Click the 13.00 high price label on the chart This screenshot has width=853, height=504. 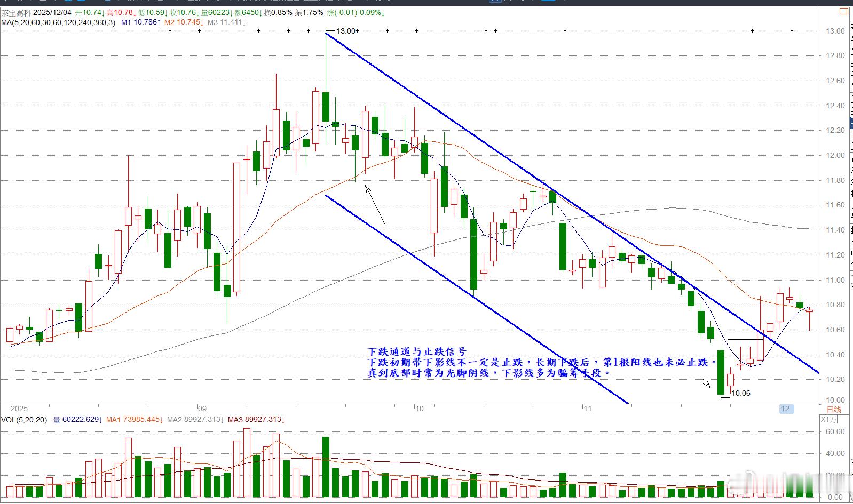pyautogui.click(x=346, y=31)
